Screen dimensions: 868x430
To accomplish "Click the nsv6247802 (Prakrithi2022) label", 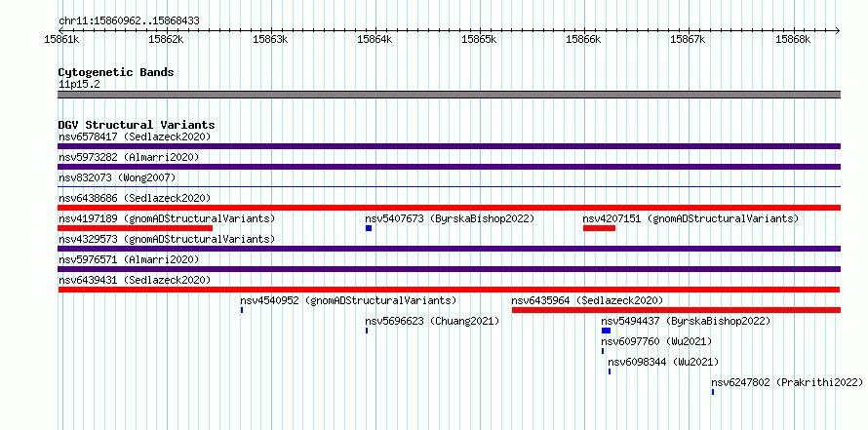I will point(787,382).
